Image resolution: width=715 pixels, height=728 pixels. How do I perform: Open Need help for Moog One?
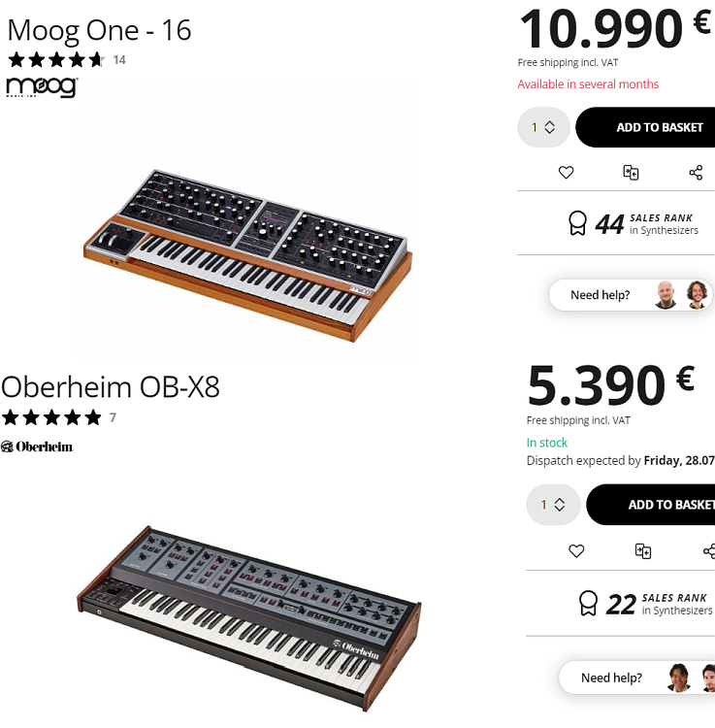(631, 295)
